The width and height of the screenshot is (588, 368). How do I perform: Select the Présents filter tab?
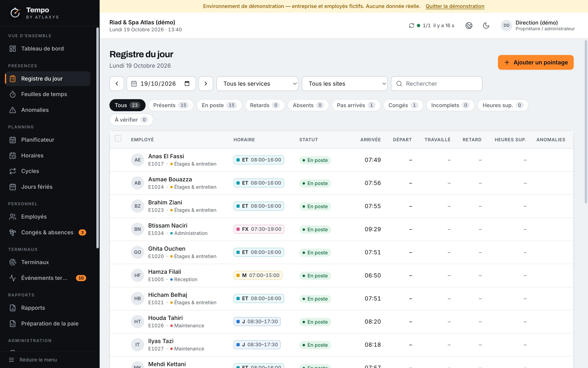click(x=171, y=105)
